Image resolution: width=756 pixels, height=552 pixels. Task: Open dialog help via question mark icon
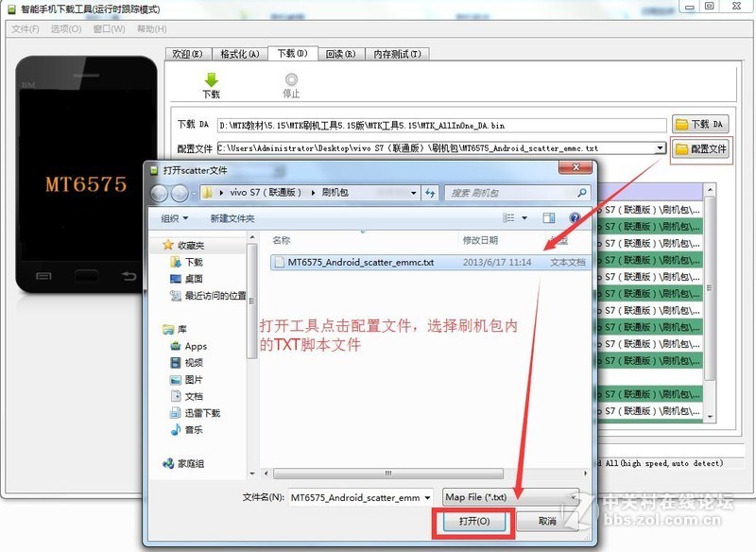pyautogui.click(x=574, y=217)
